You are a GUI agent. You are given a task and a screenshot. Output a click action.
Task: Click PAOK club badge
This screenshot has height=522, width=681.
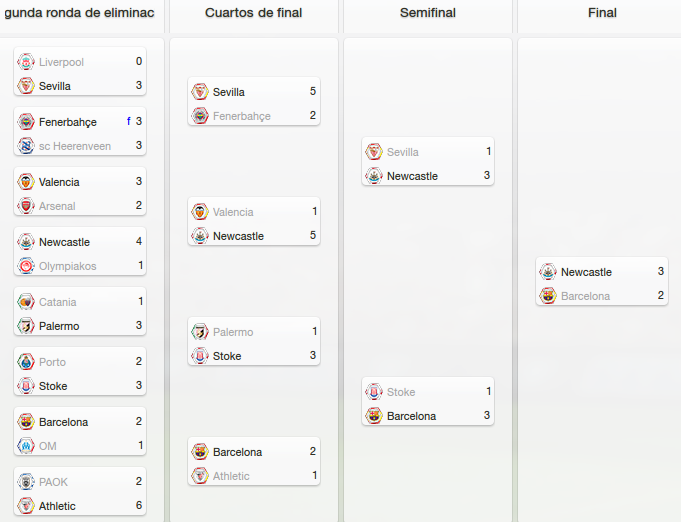(x=26, y=482)
